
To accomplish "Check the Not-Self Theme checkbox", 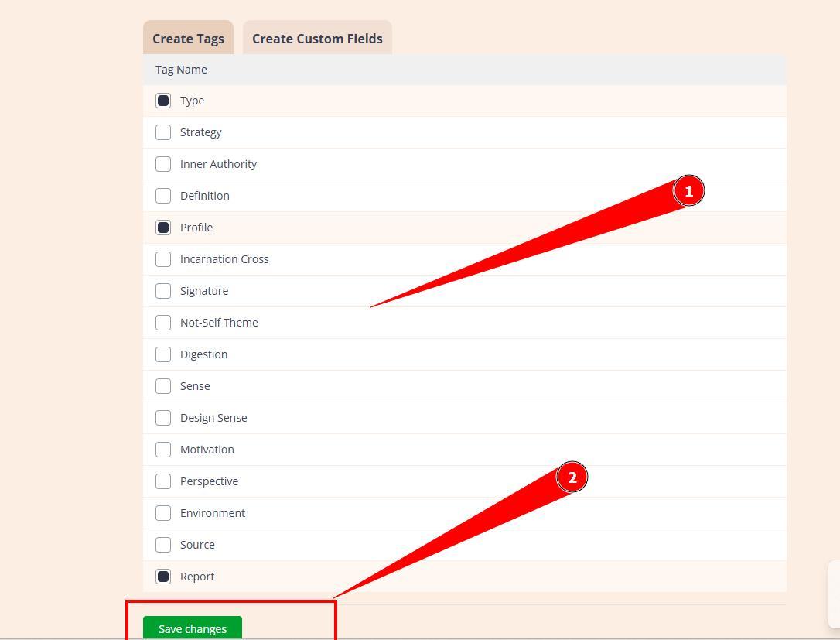I will [163, 323].
